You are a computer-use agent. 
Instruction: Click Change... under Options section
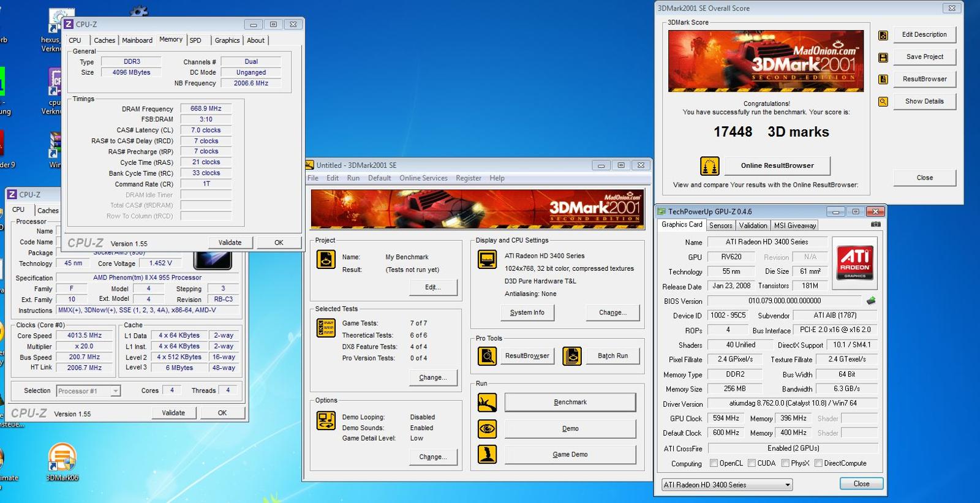(x=433, y=457)
